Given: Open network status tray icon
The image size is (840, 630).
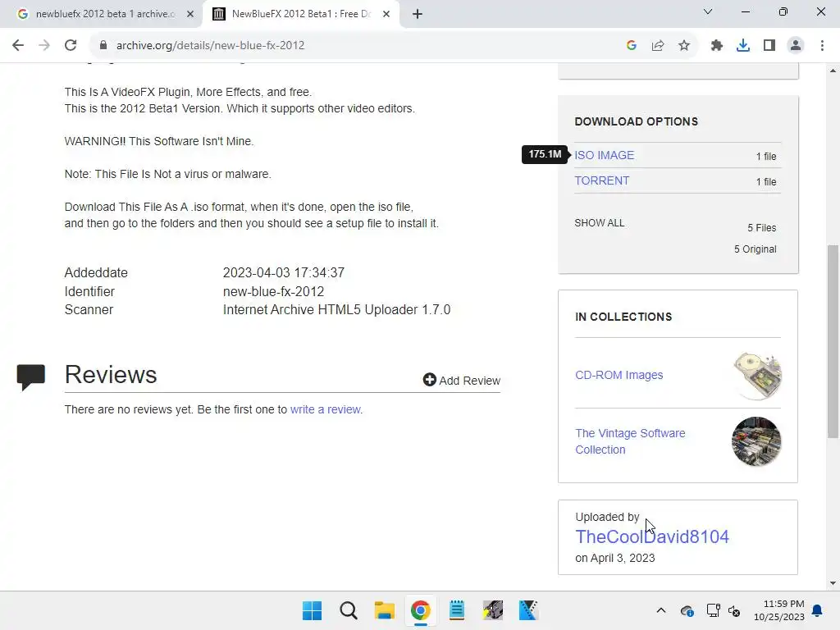Looking at the screenshot, I should click(x=713, y=610).
